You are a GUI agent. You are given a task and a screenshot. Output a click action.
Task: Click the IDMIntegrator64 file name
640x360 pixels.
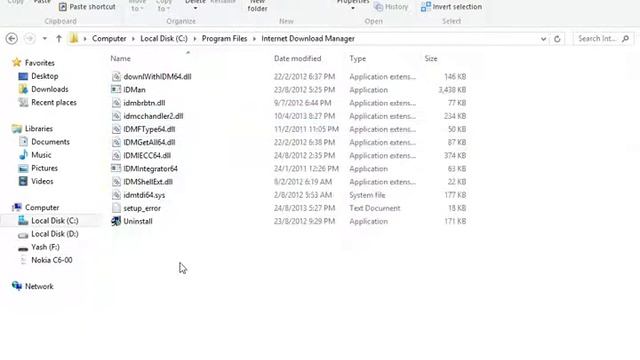tap(150, 169)
